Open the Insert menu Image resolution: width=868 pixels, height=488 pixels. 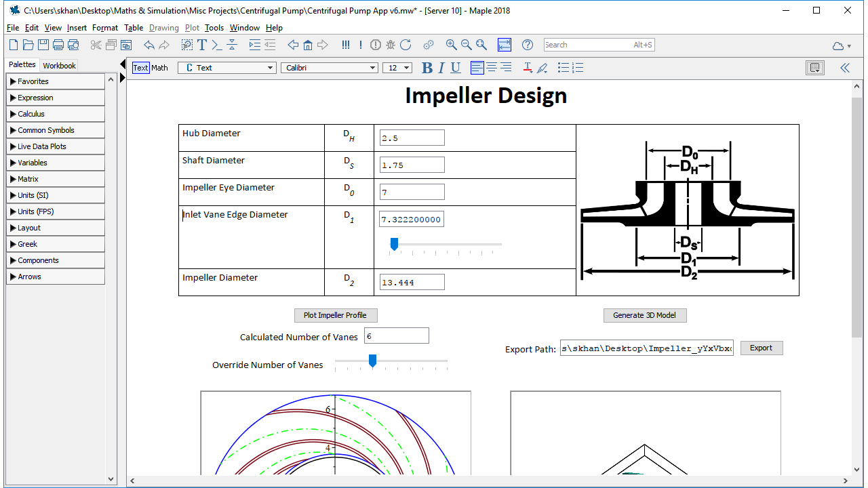coord(77,28)
